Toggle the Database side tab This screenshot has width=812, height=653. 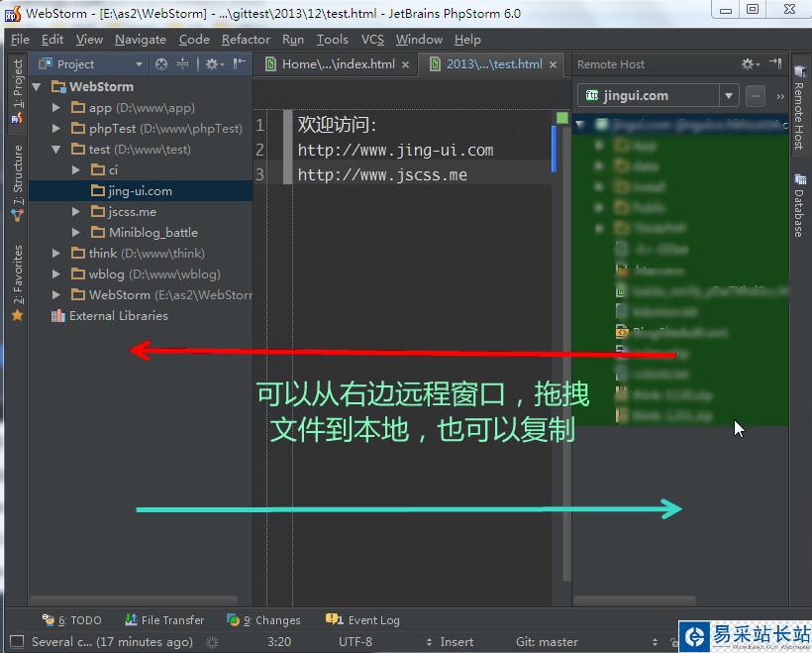799,205
